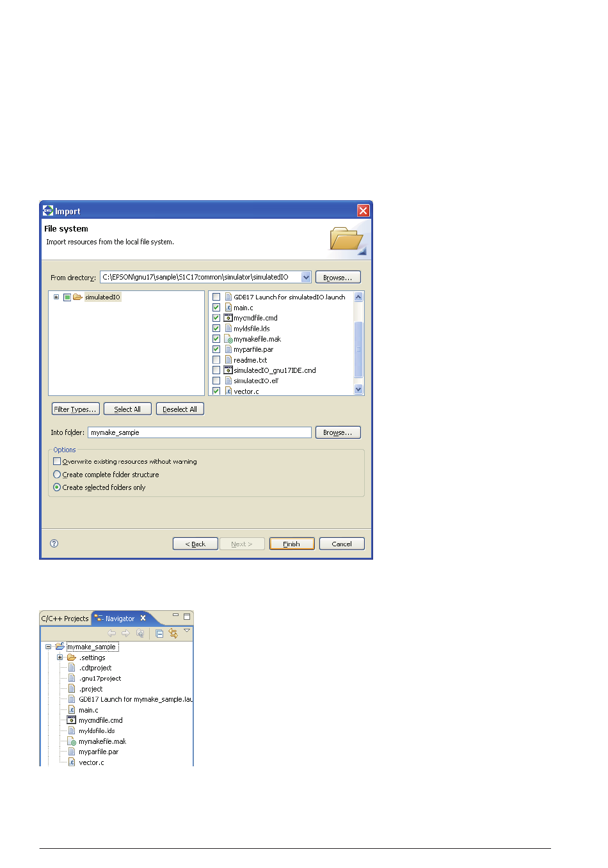
Task: Open Filter Types dialog
Action: click(75, 409)
